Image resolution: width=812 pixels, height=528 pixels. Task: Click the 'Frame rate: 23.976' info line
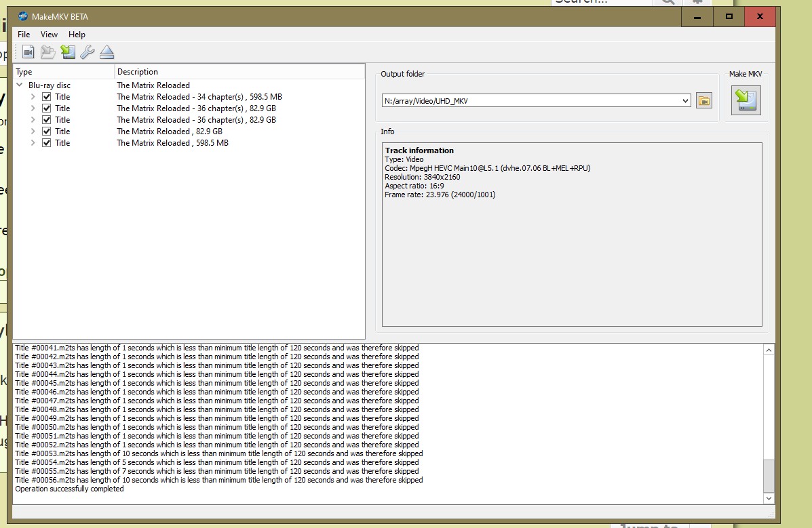440,195
